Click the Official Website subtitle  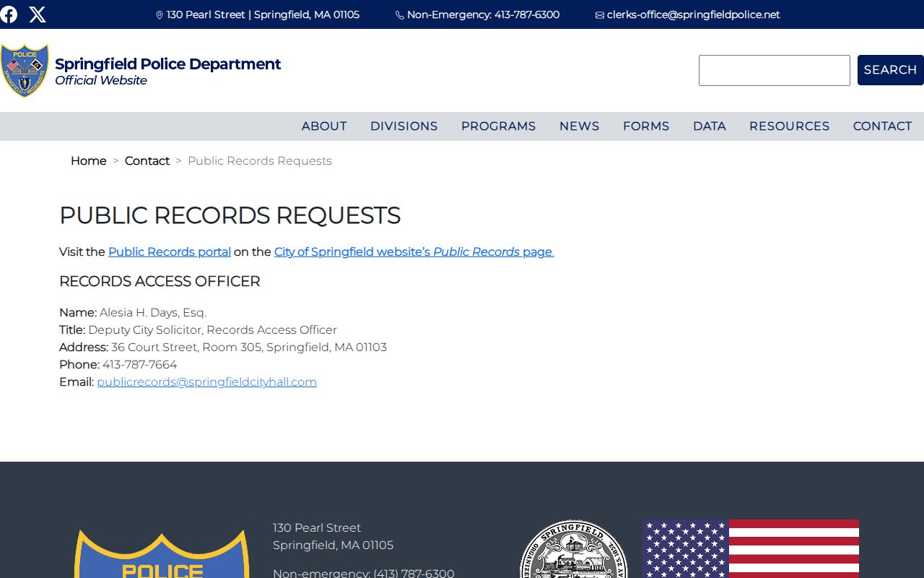[101, 81]
